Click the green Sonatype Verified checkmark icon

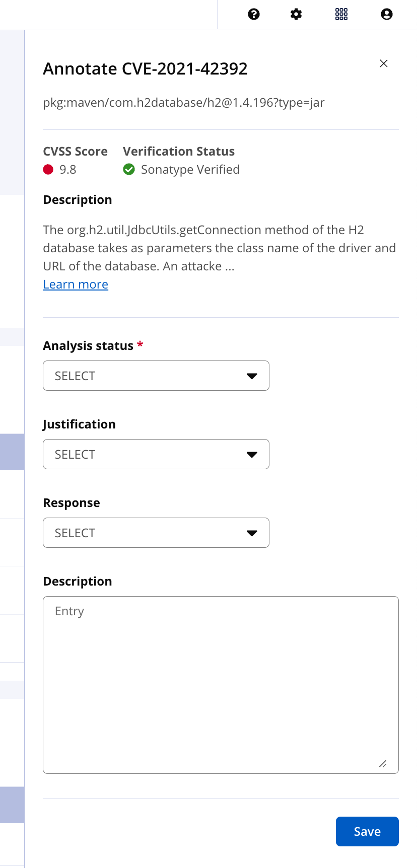[x=129, y=170]
